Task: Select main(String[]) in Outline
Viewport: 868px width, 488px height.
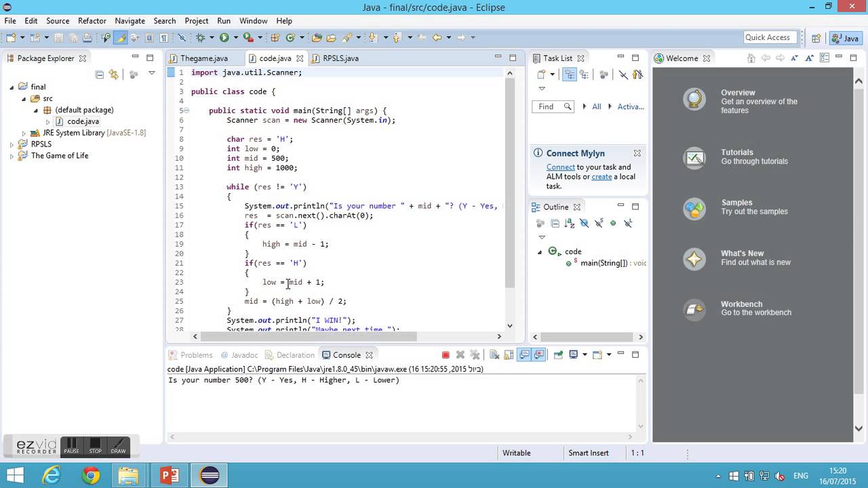Action: point(604,263)
